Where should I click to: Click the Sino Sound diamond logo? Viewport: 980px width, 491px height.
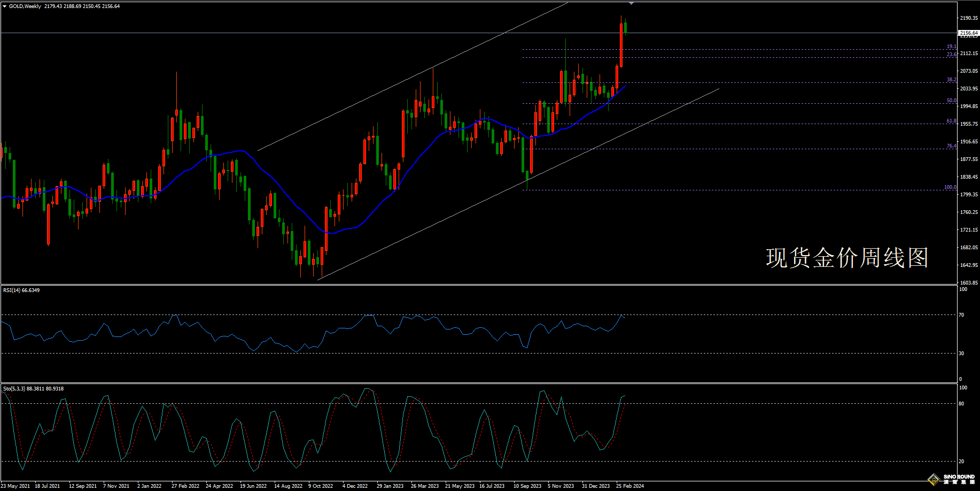[x=934, y=479]
